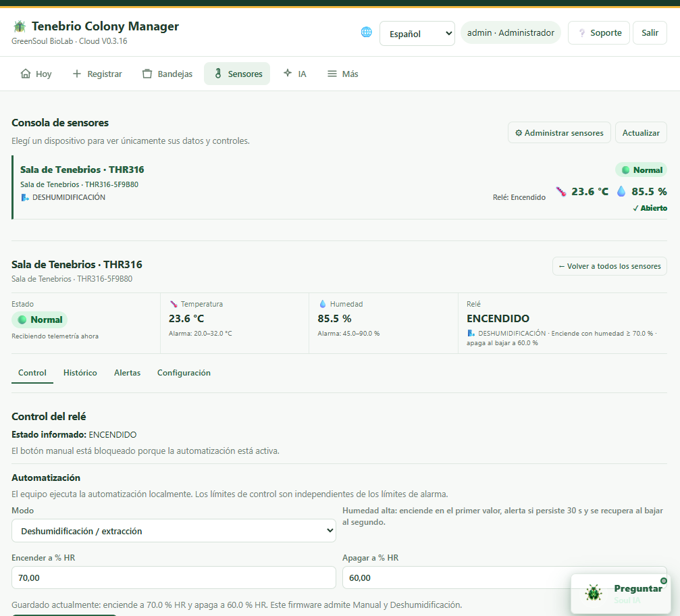Click the globe language icon

[367, 32]
